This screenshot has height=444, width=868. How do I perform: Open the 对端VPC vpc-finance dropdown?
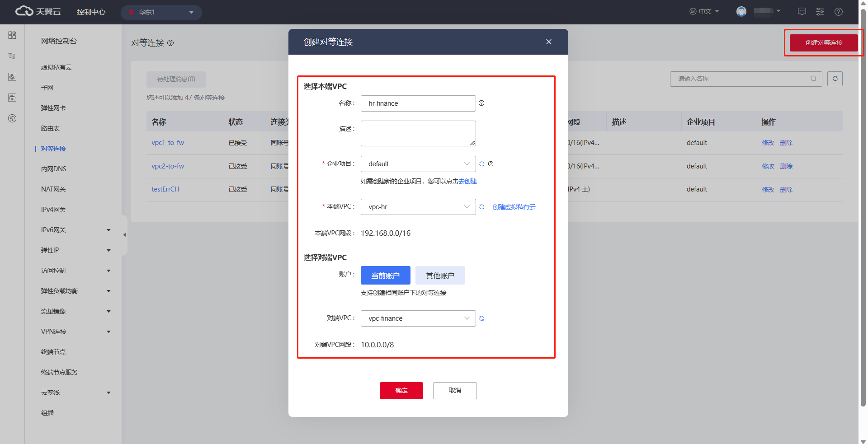pyautogui.click(x=418, y=318)
